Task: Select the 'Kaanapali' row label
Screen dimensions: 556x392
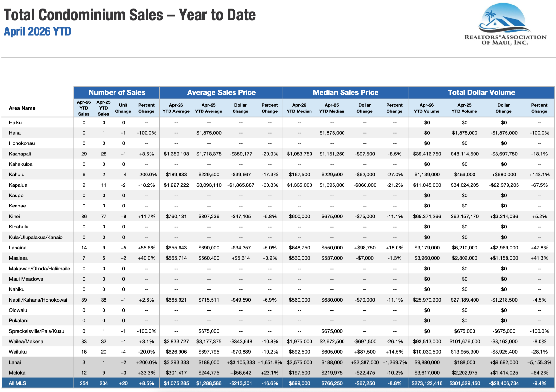Action: (x=20, y=154)
